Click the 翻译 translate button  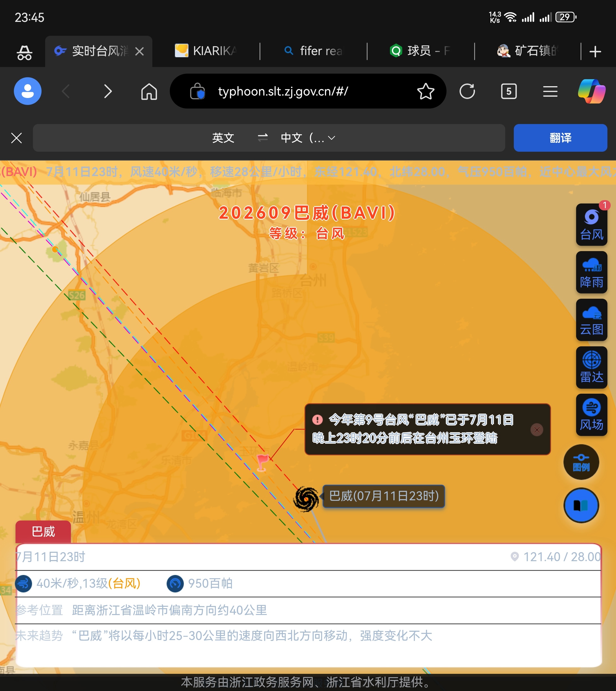pos(561,138)
